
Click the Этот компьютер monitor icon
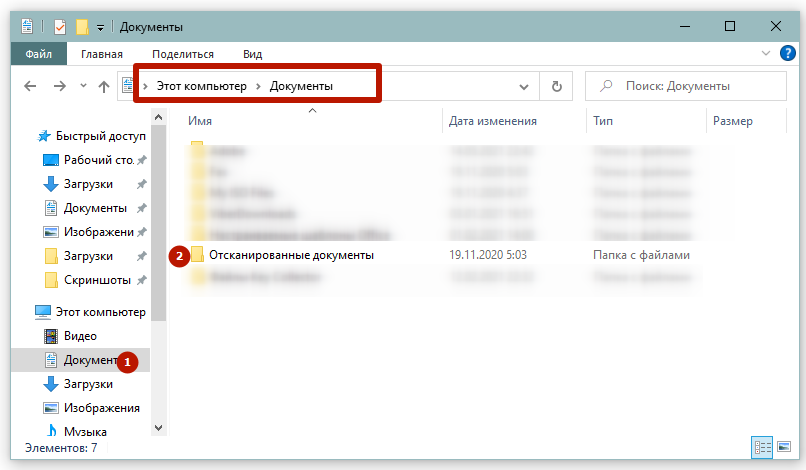43,312
